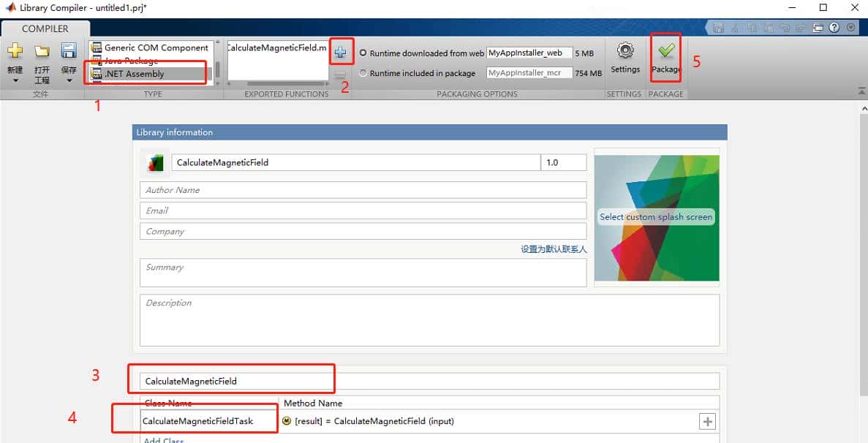Save the project using the 保存 icon

tap(68, 50)
